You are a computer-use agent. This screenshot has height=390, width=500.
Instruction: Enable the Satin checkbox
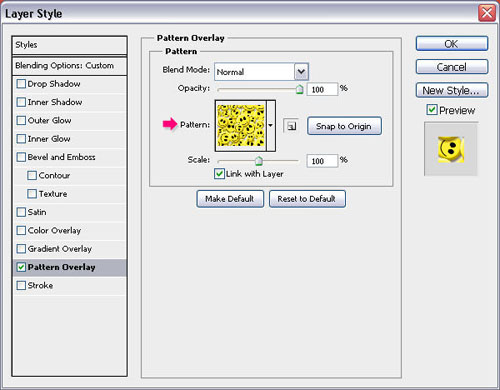(21, 212)
